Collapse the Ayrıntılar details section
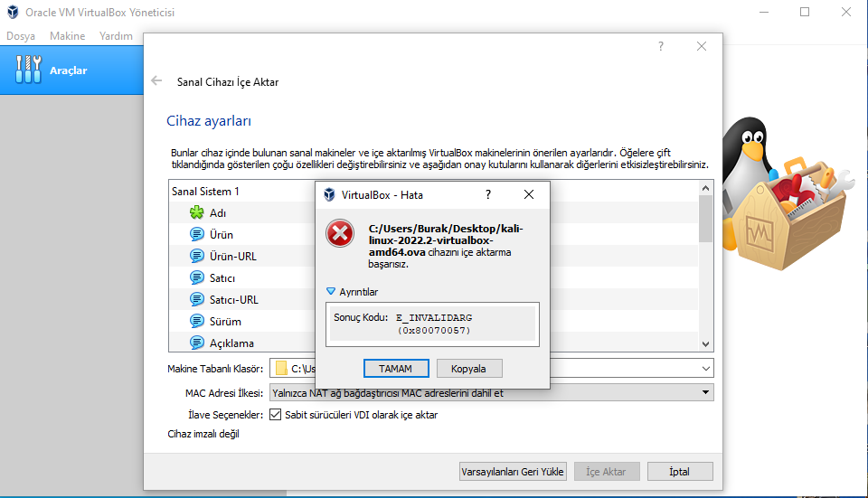 [x=331, y=292]
